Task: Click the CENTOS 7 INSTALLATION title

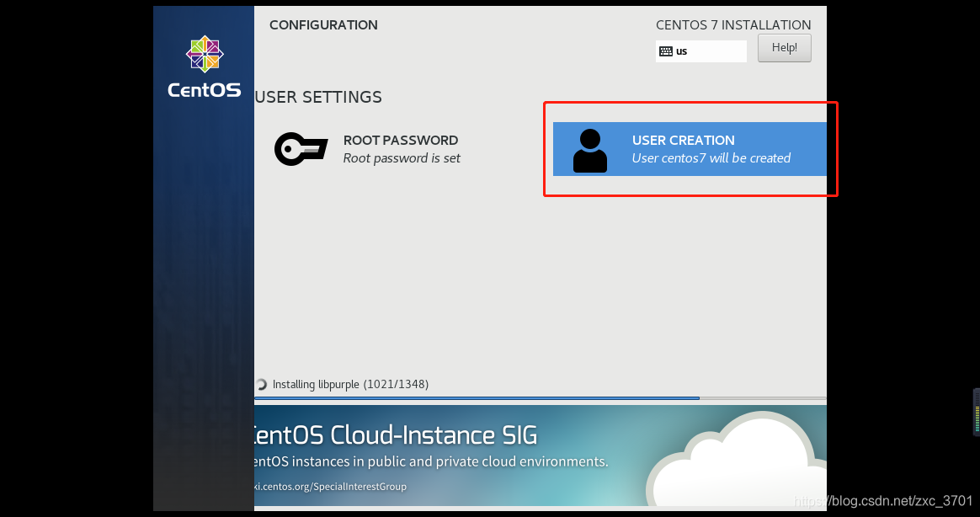Action: point(733,25)
